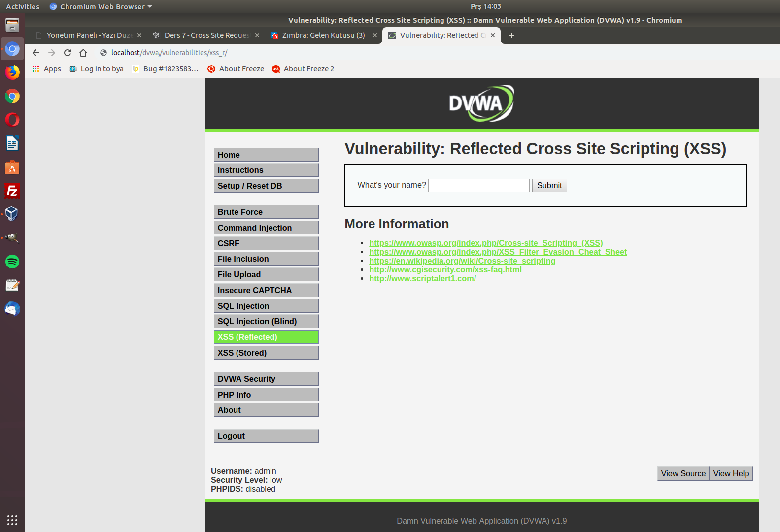Open the PHP Info page
This screenshot has height=532, width=780.
(266, 395)
